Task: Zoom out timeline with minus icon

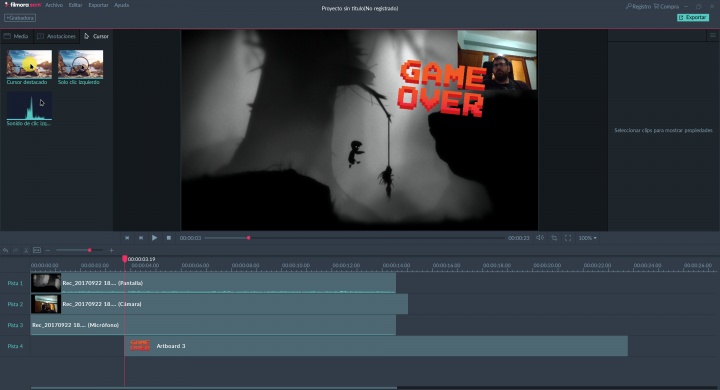Action: 48,250
